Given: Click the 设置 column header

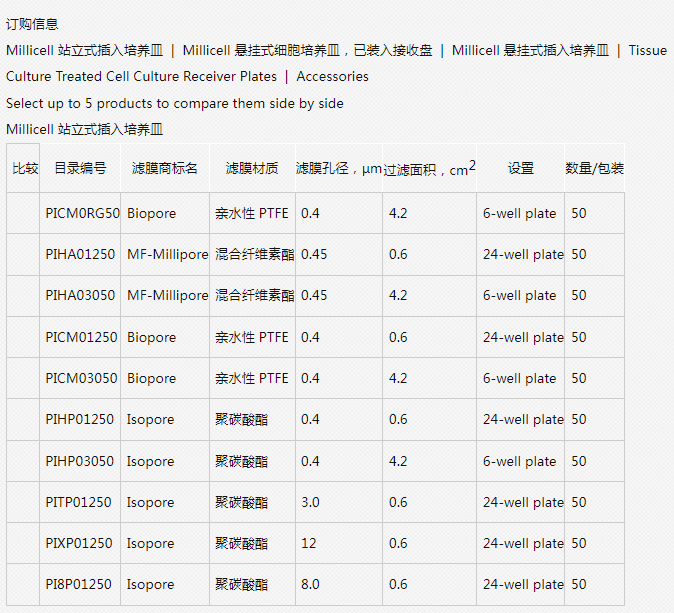Looking at the screenshot, I should click(x=521, y=168).
